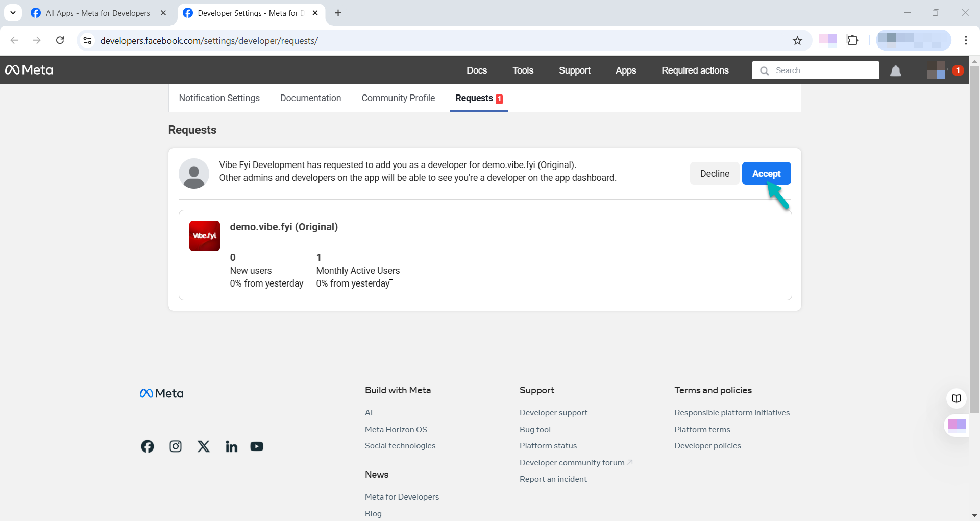Screen dimensions: 980x521
Task: Click the Monthly Active Users label
Action: click(x=358, y=271)
